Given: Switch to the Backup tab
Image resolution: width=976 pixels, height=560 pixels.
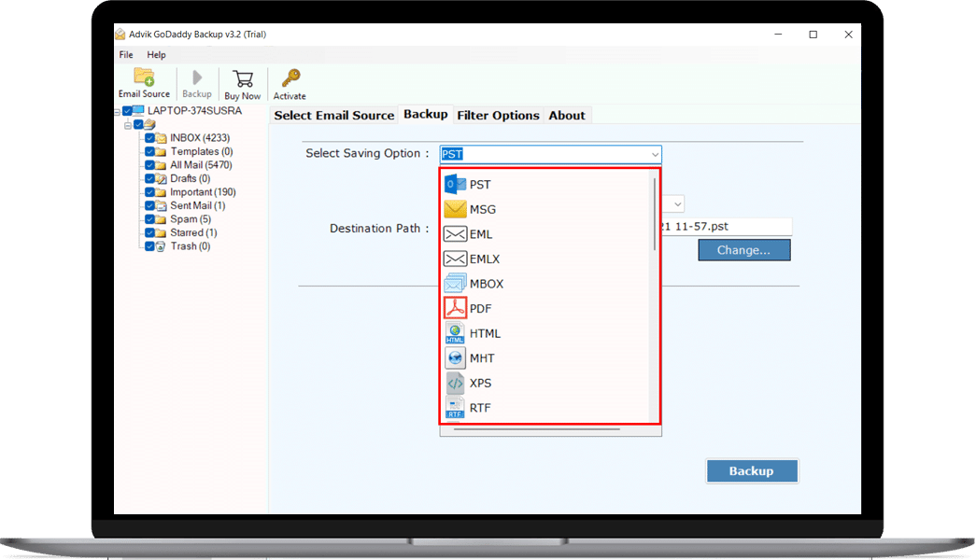Looking at the screenshot, I should coord(426,114).
